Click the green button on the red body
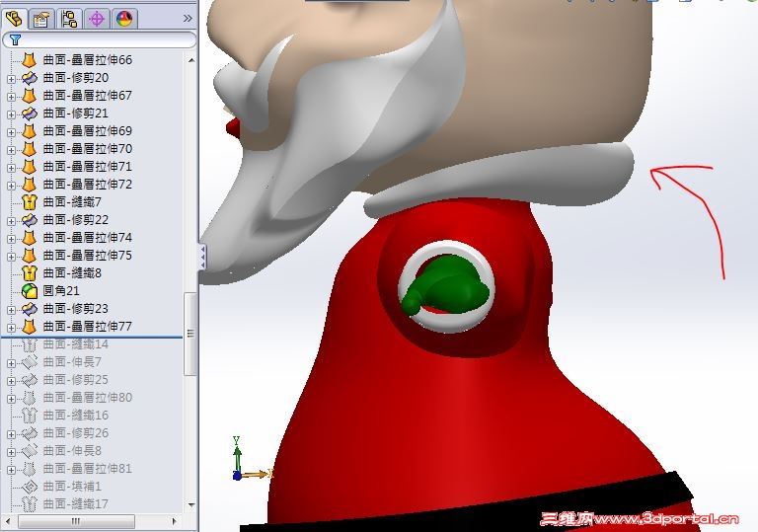Viewport: 758px width, 532px height. coord(447,286)
